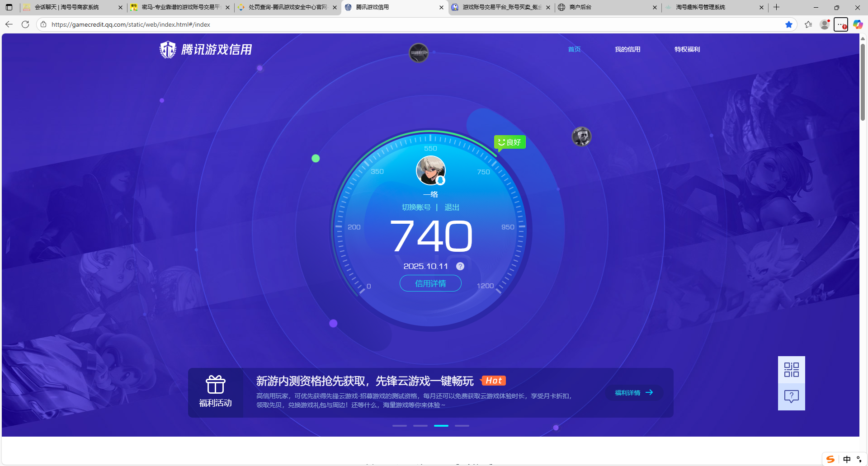Open Copilot from the browser toolbar

click(x=858, y=24)
